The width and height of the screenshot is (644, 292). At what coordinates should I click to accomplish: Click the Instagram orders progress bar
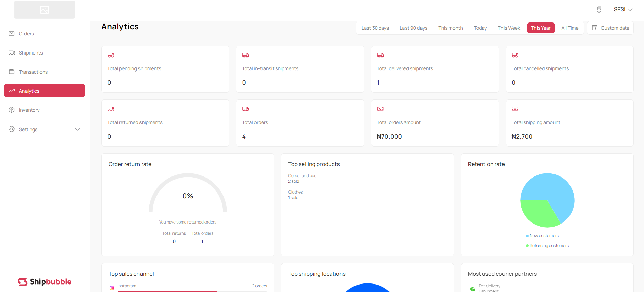(x=192, y=291)
